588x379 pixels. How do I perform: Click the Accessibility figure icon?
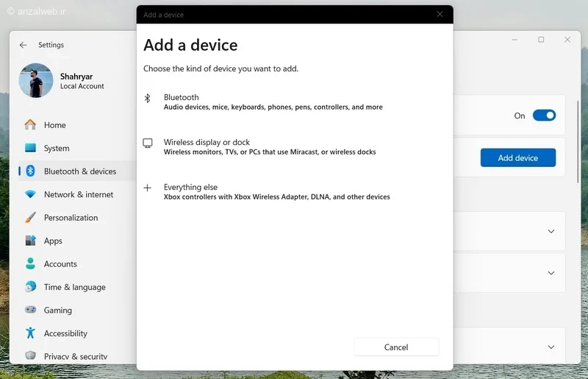point(30,333)
